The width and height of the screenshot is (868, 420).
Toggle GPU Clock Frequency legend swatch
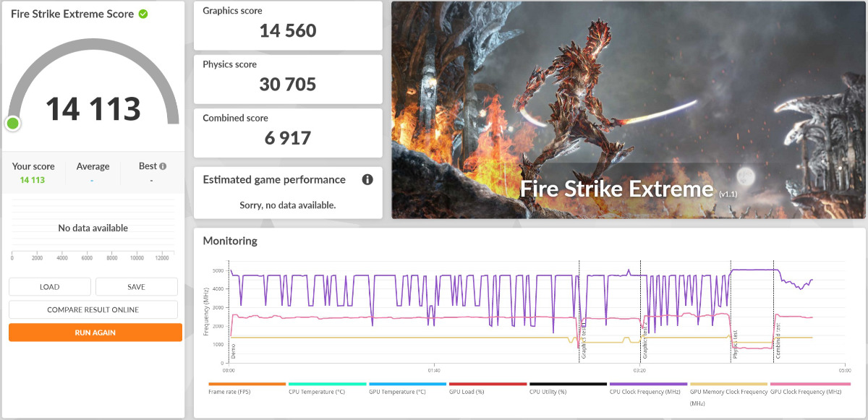(x=809, y=385)
